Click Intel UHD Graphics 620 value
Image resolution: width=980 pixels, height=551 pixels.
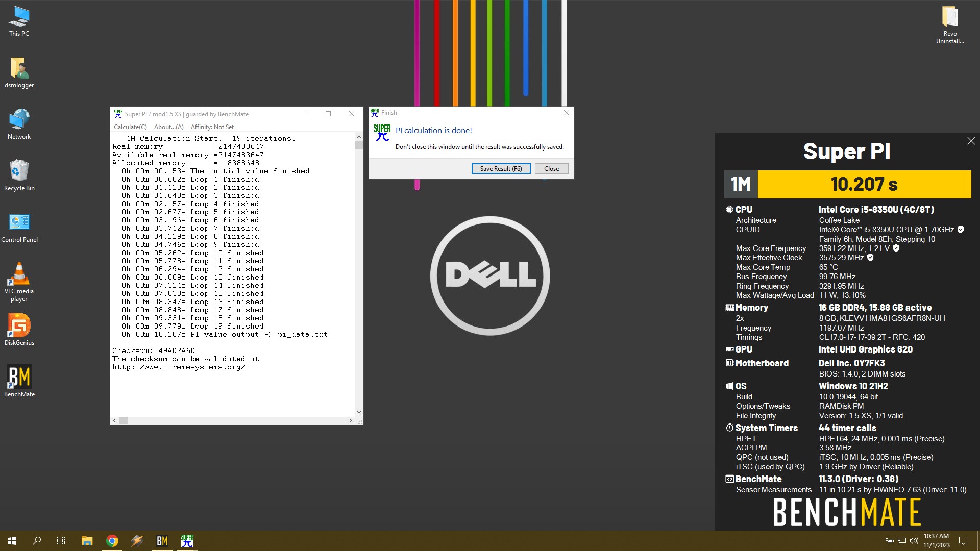[x=866, y=349]
